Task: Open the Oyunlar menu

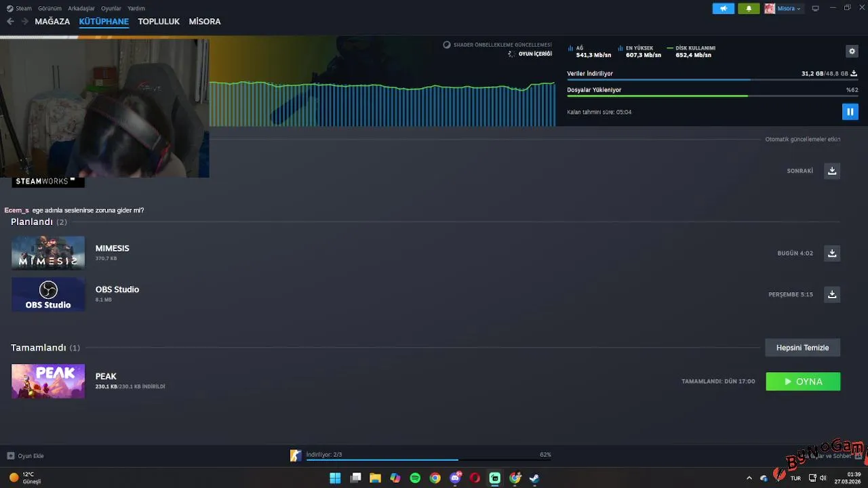Action: tap(111, 9)
